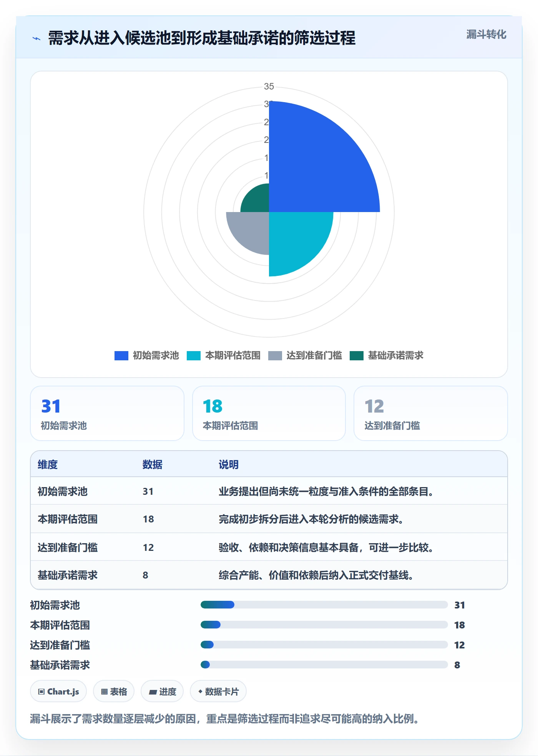
Task: Click the square icon in Chart.js chip
Action: coord(42,692)
